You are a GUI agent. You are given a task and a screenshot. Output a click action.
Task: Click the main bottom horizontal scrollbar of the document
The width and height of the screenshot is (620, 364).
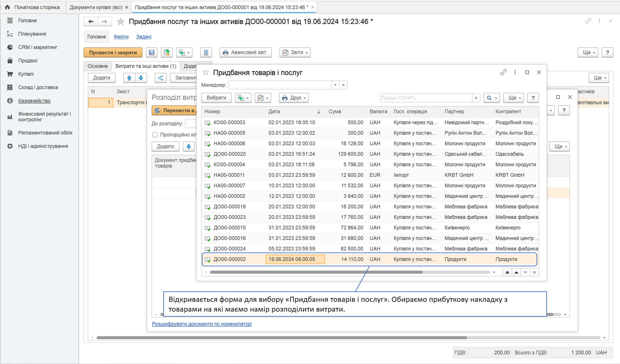[281, 338]
